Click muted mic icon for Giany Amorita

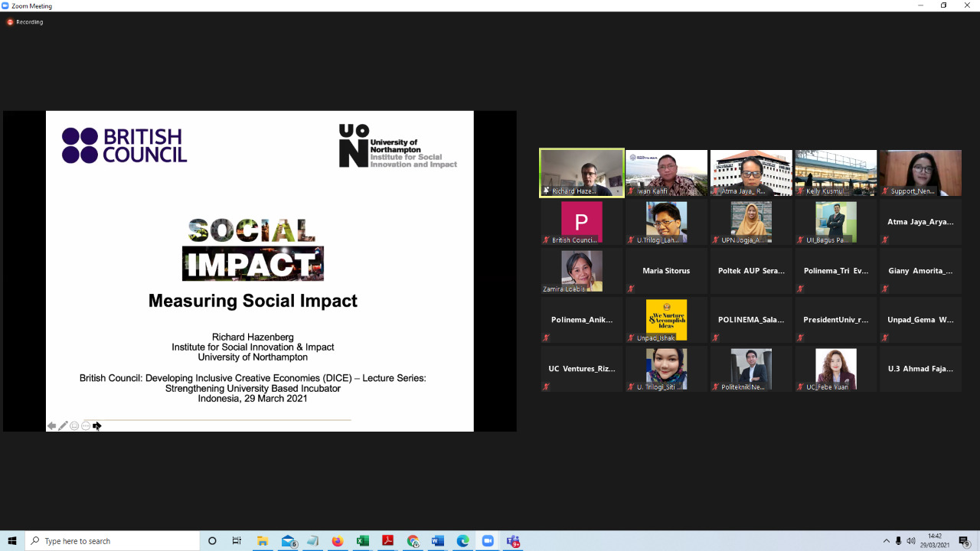click(885, 289)
